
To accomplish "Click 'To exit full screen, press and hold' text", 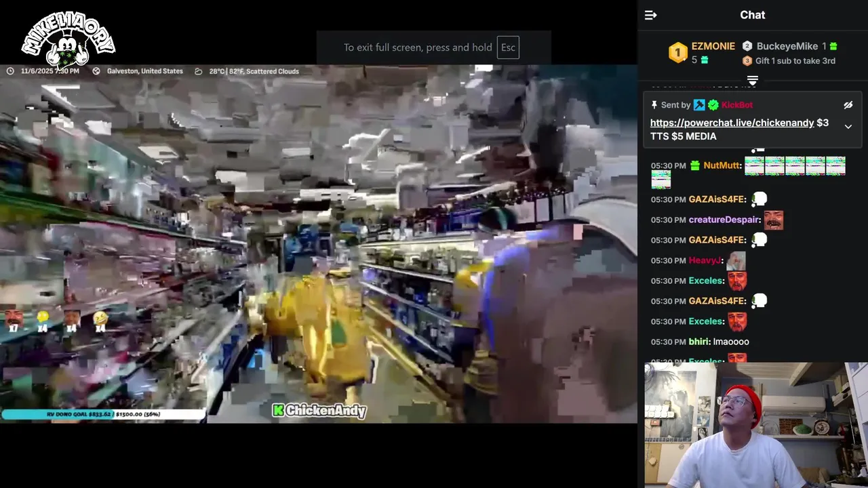I will [418, 47].
